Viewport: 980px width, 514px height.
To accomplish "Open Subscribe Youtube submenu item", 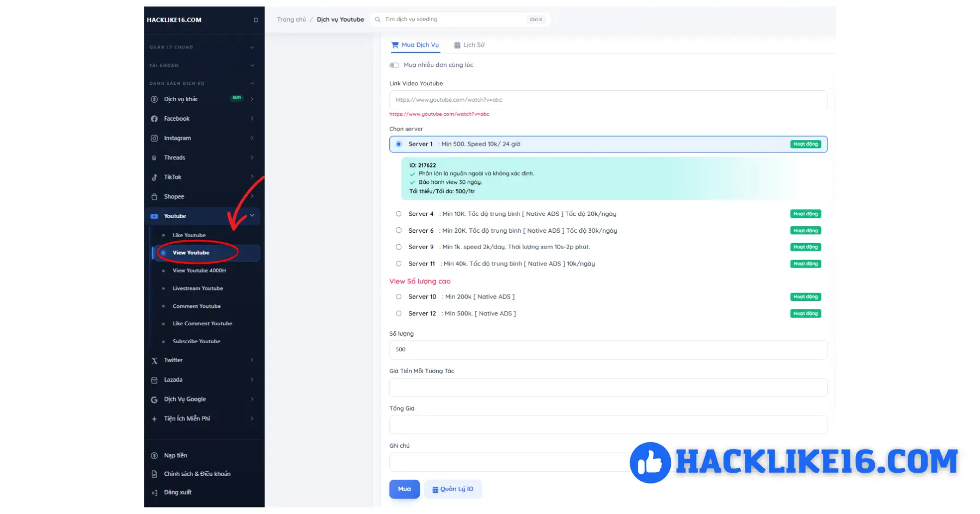I will (197, 342).
